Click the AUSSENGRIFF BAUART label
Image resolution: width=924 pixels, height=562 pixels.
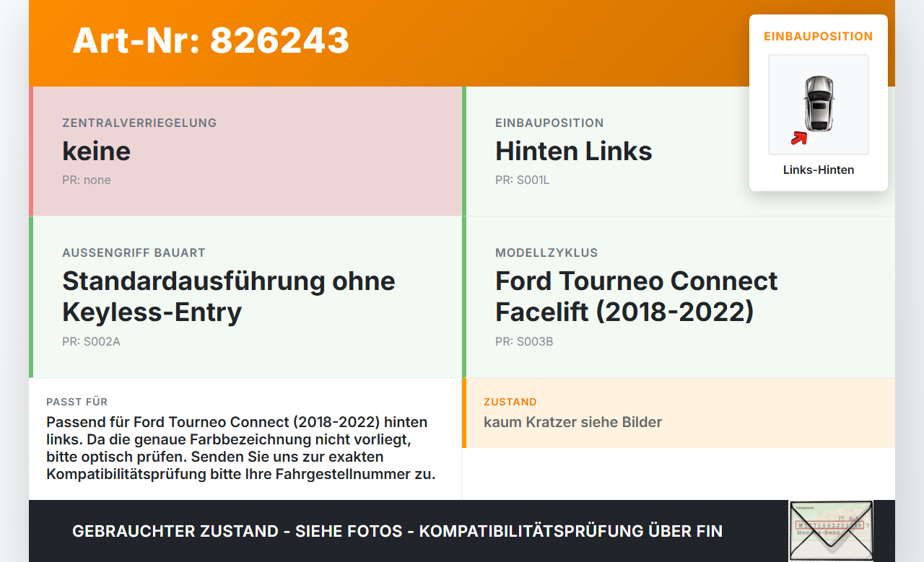pos(134,253)
